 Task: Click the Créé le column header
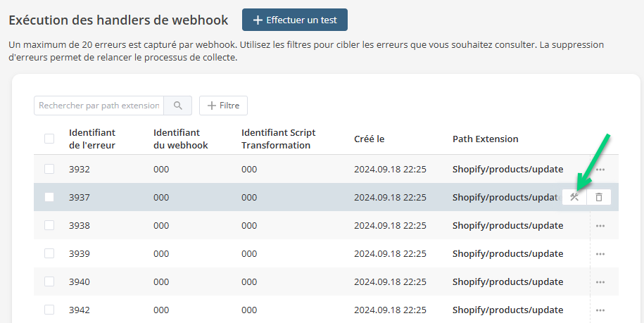click(x=370, y=139)
